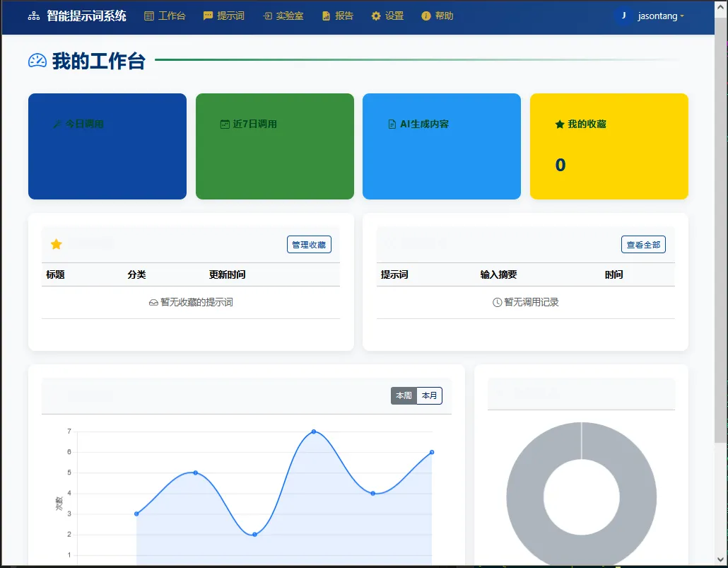Open the 报告 navigation item
This screenshot has width=728, height=568.
pos(338,16)
